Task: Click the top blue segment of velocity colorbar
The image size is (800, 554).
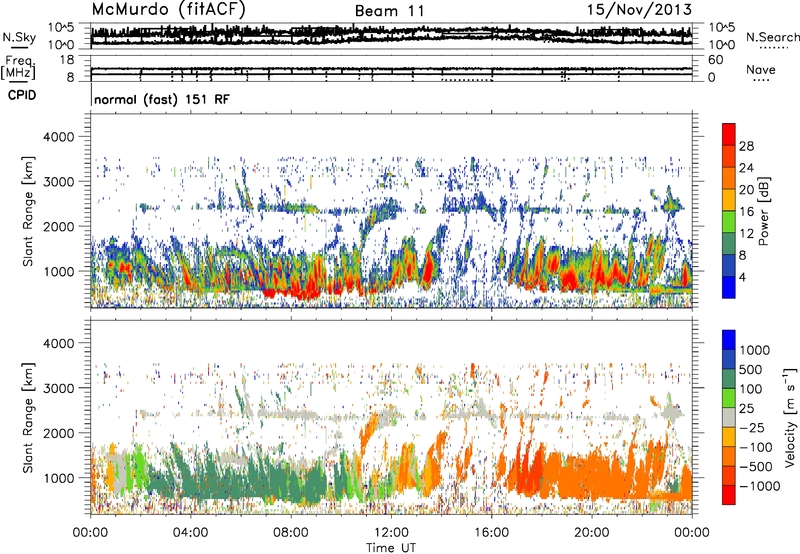Action: tap(729, 340)
